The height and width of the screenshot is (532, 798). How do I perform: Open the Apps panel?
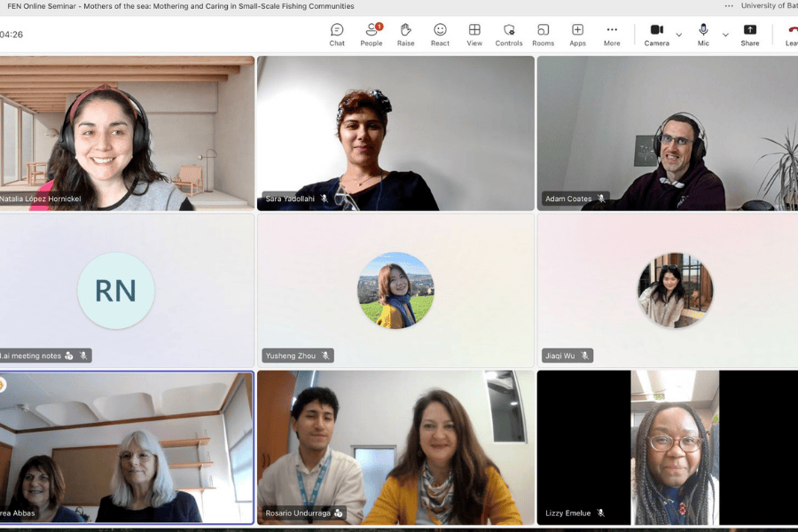pos(577,34)
